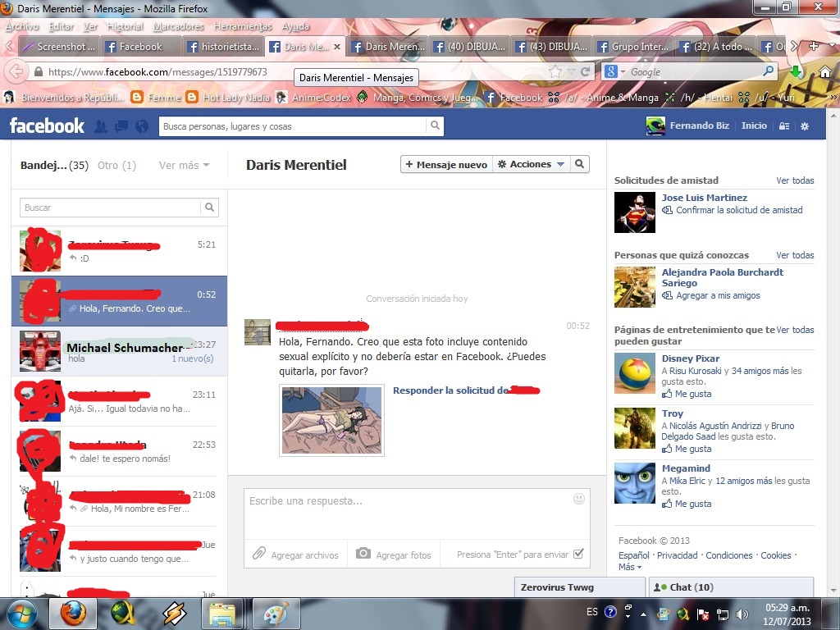The height and width of the screenshot is (630, 840).
Task: Switch to Grupo Inter... tab
Action: coord(633,47)
